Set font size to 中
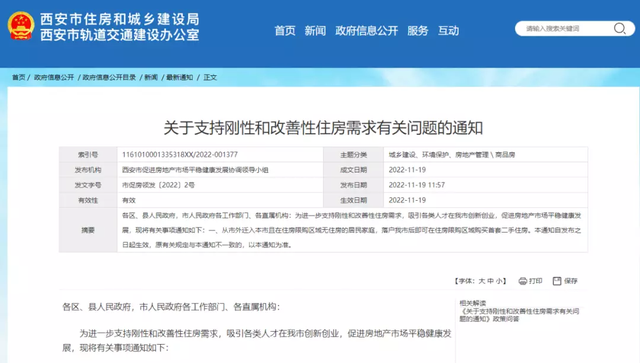The image size is (640, 363). [491, 281]
